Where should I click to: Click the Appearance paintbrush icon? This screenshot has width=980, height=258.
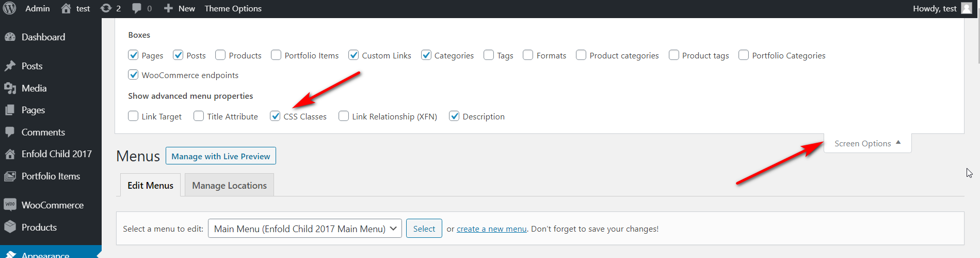pos(10,255)
